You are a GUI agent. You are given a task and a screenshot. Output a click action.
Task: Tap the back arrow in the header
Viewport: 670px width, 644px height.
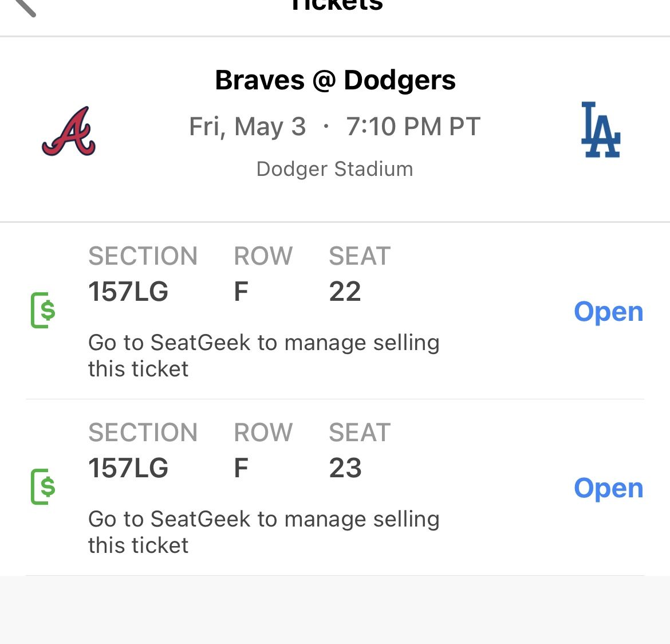(x=24, y=6)
